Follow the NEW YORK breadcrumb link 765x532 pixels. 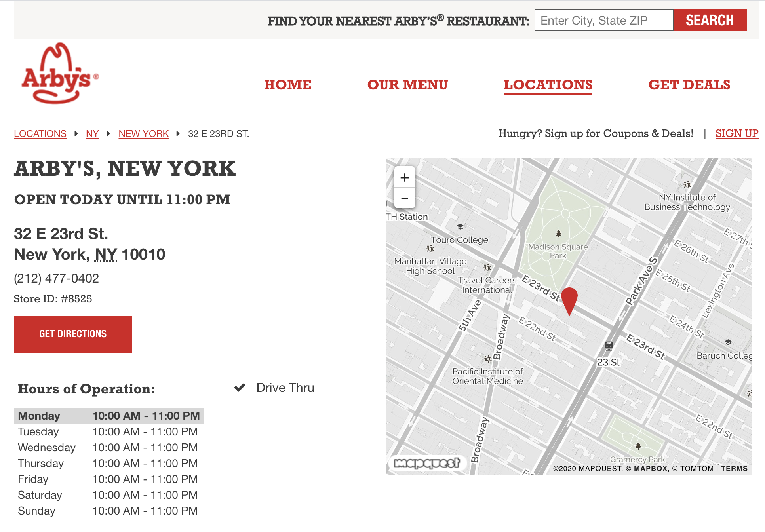coord(144,134)
